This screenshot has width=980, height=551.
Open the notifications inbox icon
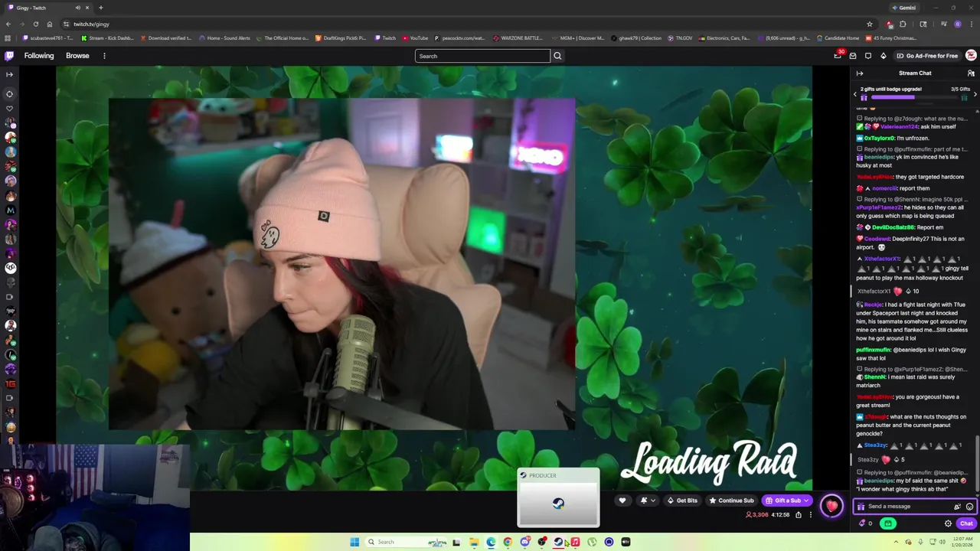[853, 55]
